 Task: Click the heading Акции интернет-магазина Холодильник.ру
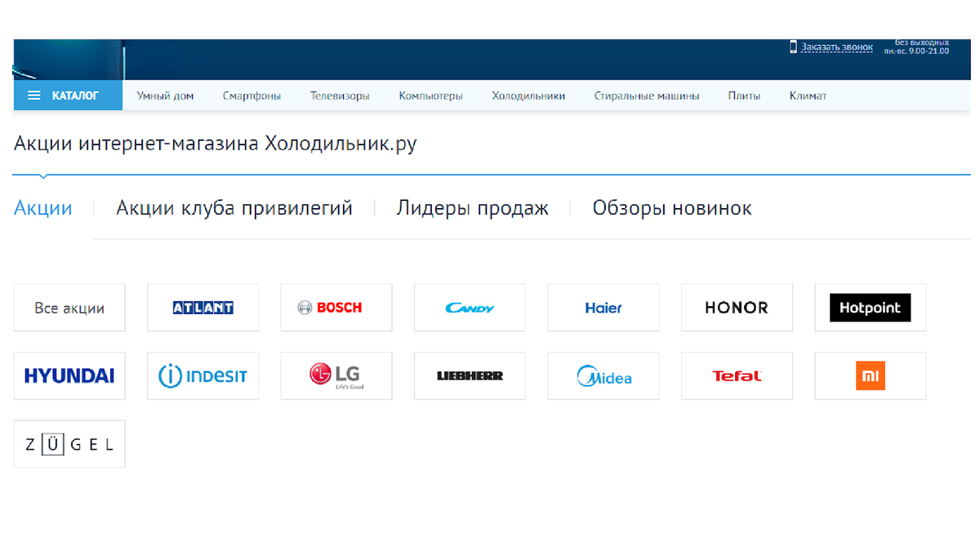[x=216, y=144]
